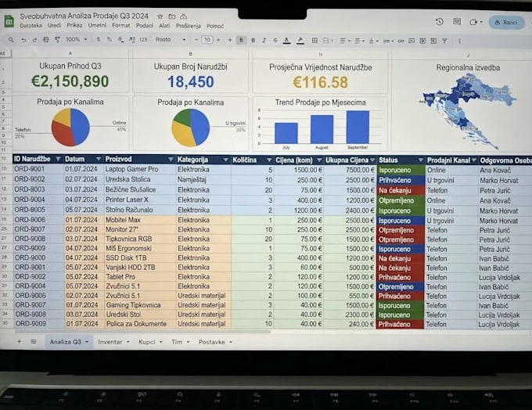532x410 pixels.
Task: Insert a comment from toolbar
Action: click(412, 41)
